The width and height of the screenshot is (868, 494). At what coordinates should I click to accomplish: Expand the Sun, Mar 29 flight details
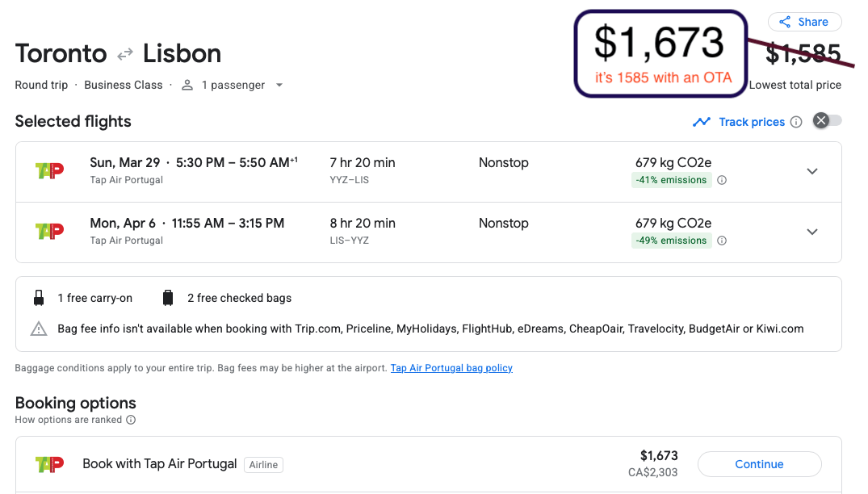pos(812,171)
